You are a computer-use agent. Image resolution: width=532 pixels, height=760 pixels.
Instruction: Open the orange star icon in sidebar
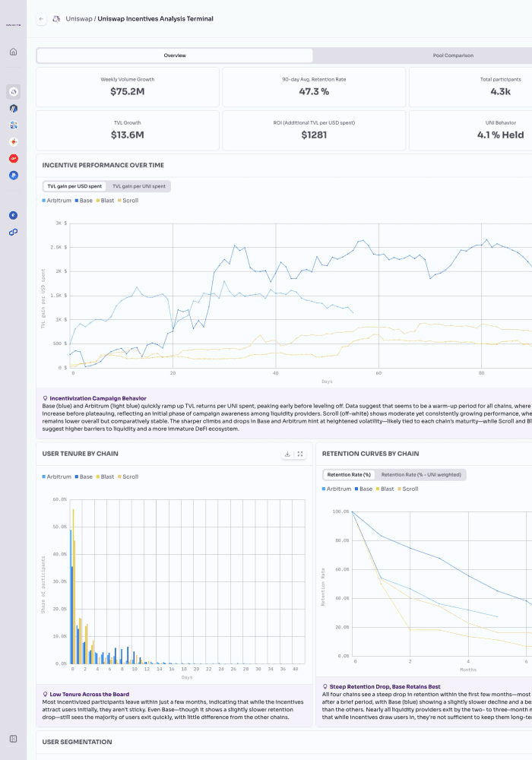[14, 142]
